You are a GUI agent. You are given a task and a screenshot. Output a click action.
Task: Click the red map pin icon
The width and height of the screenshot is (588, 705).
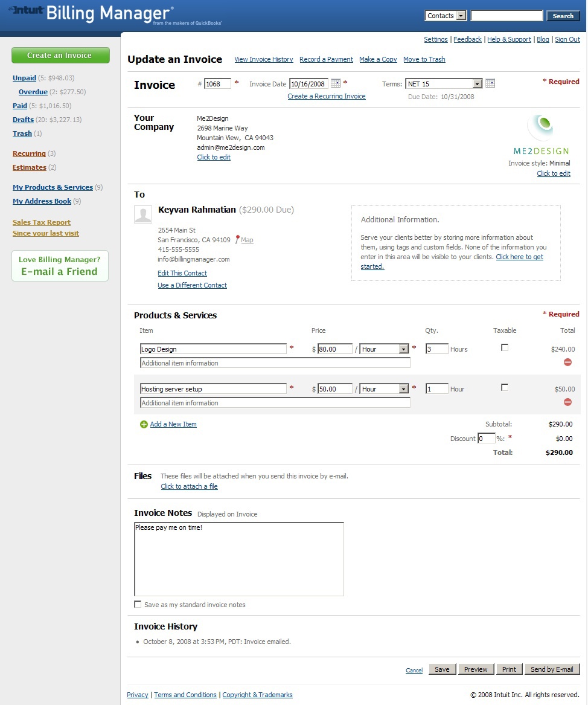(x=237, y=240)
